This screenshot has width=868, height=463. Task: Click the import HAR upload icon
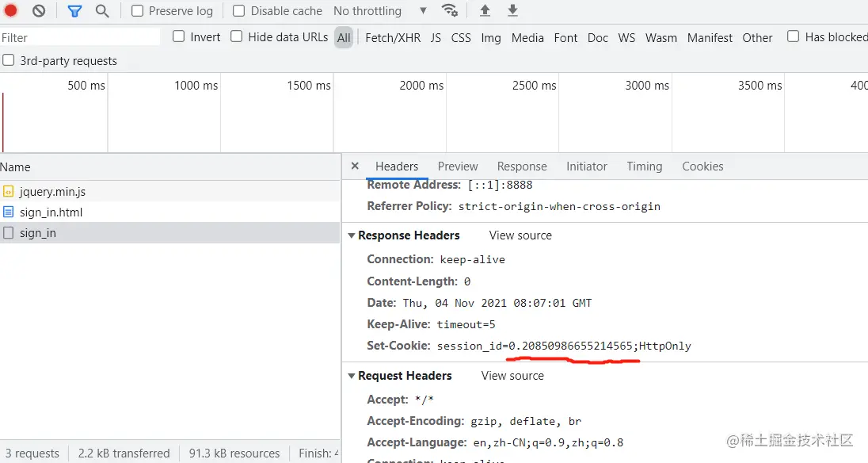point(485,10)
